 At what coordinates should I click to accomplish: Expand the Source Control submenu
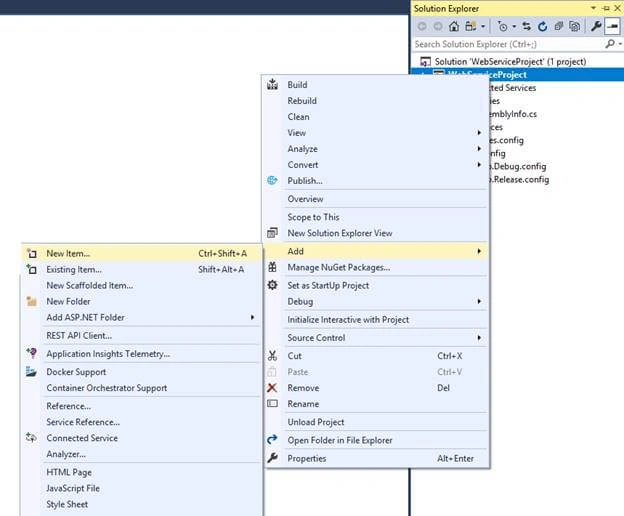(376, 337)
